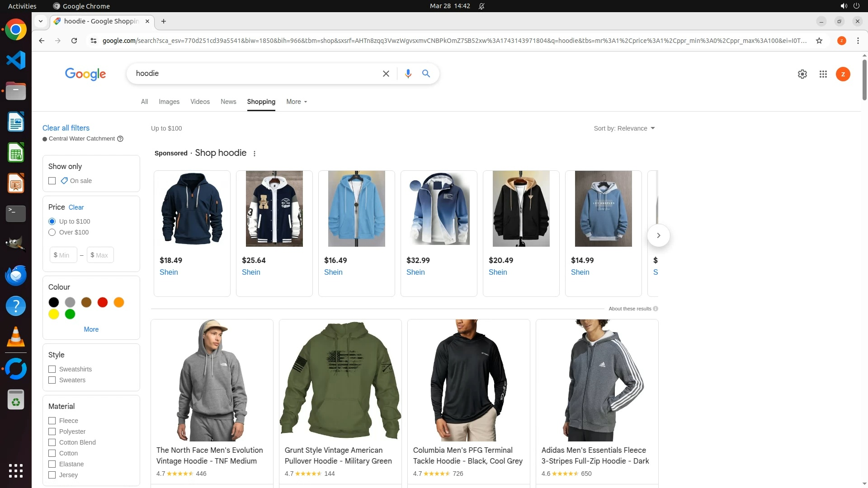This screenshot has width=868, height=488.
Task: Enable the On sale checkbox
Action: click(x=52, y=181)
